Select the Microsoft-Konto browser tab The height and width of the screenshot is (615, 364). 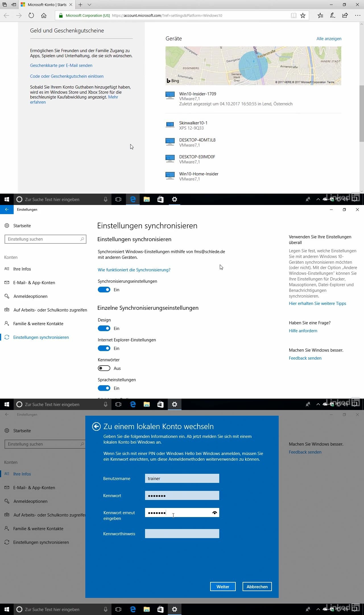click(47, 5)
